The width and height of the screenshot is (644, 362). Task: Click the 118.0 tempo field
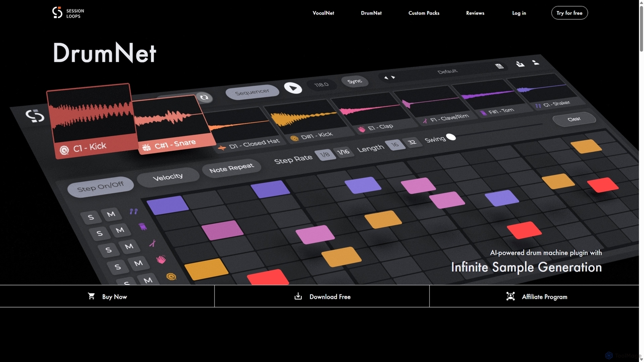click(x=321, y=85)
